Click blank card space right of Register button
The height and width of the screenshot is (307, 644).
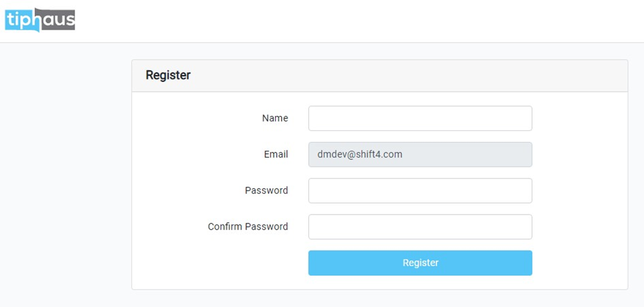coord(580,263)
